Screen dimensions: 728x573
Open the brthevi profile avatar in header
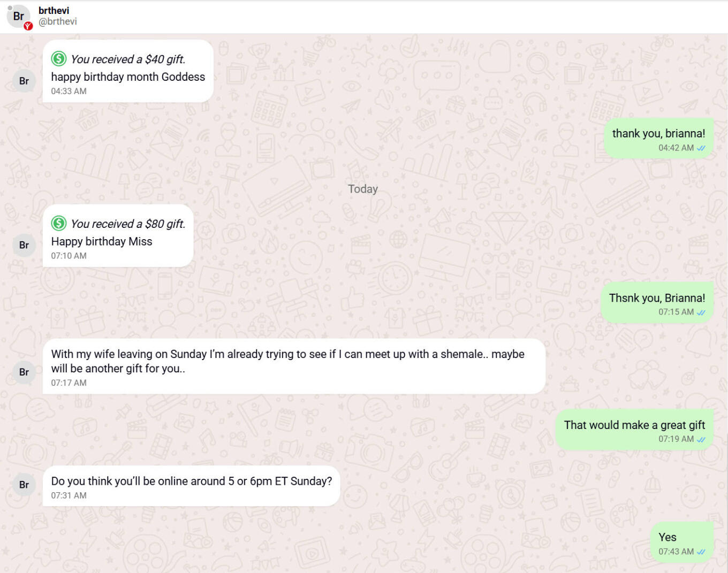[x=19, y=16]
